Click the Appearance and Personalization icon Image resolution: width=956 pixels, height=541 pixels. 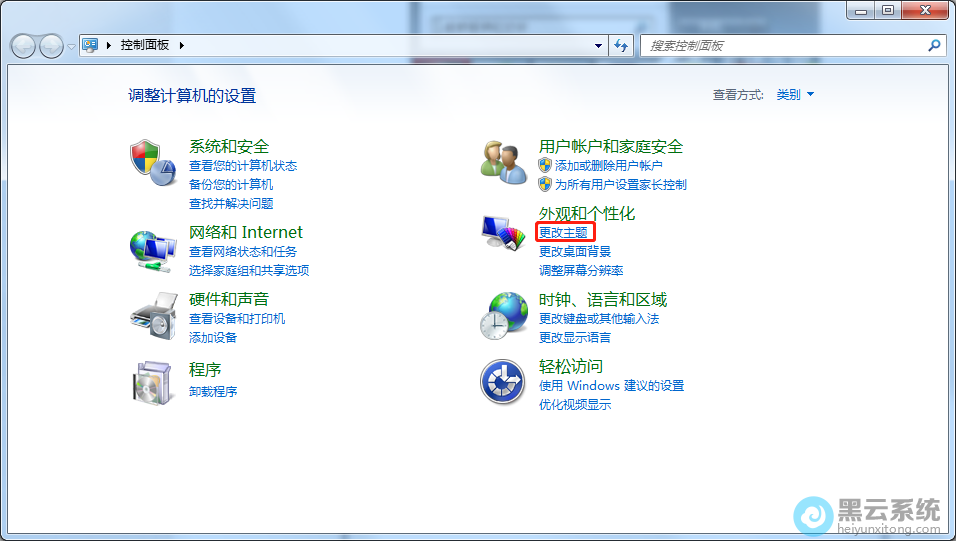[503, 232]
